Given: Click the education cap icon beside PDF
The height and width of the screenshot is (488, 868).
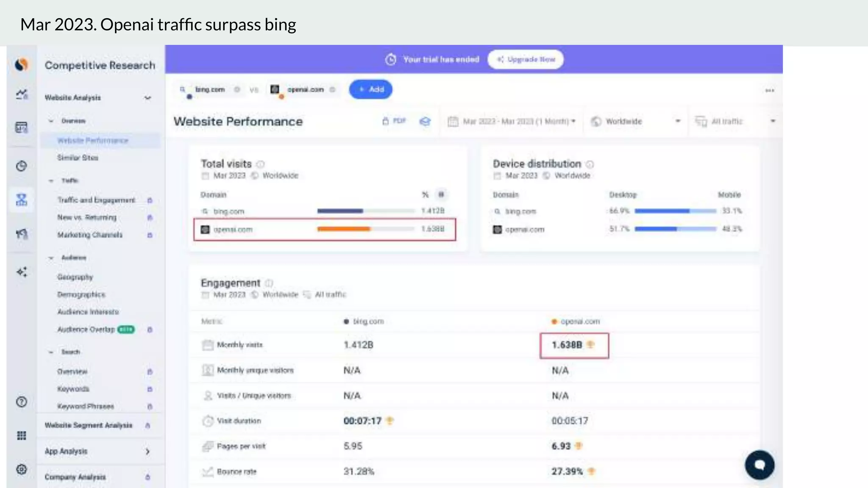Looking at the screenshot, I should 425,122.
